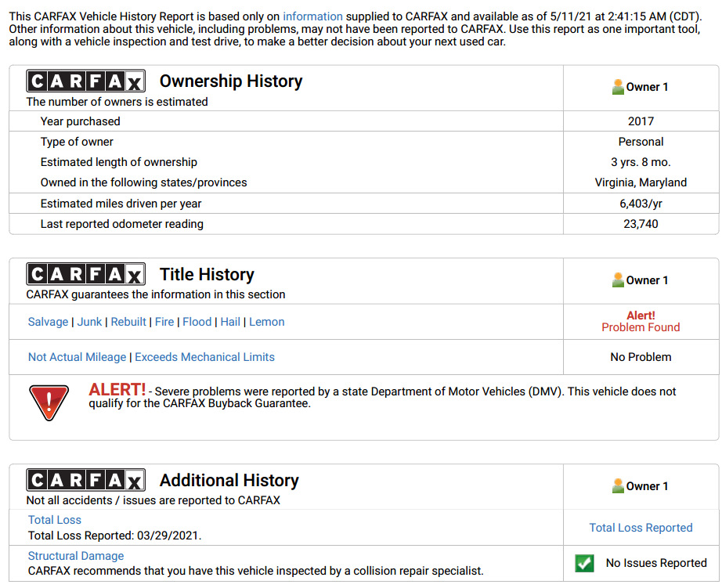This screenshot has height=588, width=722.
Task: Click the 'Alert! Problem Found' status text
Action: coord(641,321)
